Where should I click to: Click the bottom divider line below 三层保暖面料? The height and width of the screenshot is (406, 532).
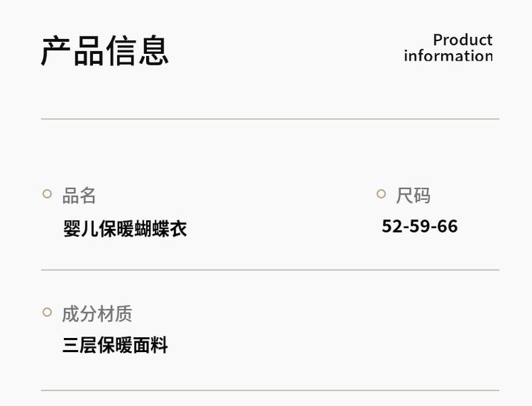pyautogui.click(x=270, y=391)
